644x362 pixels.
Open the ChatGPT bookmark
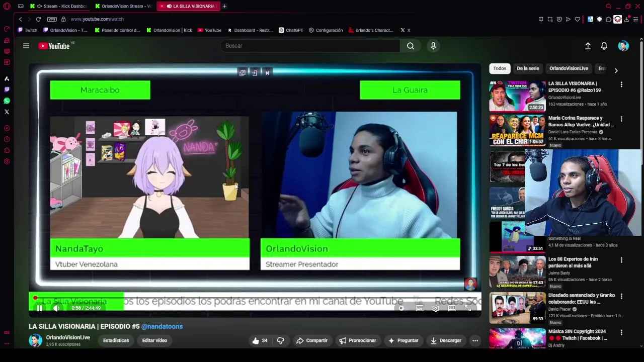(291, 30)
